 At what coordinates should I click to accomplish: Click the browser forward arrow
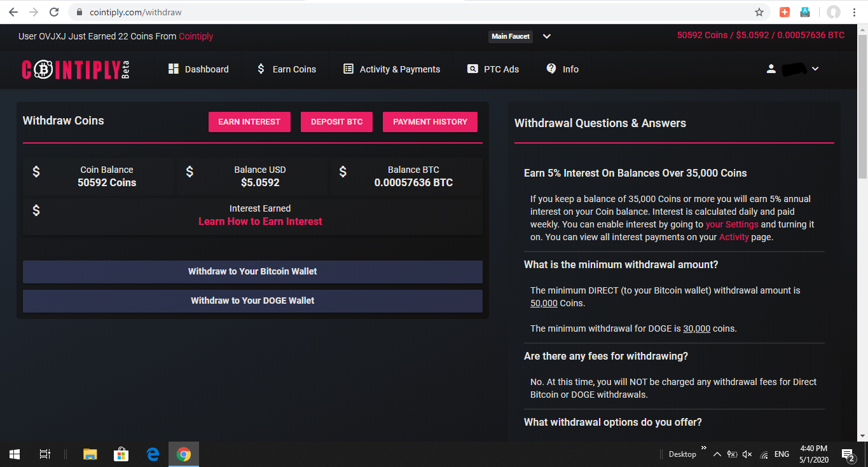pos(34,12)
